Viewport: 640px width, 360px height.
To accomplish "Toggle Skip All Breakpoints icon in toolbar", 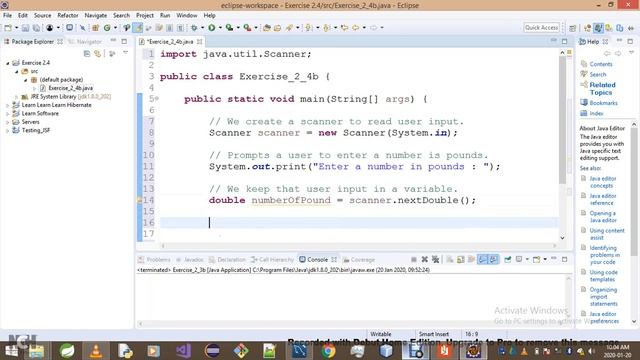I will (x=83, y=28).
